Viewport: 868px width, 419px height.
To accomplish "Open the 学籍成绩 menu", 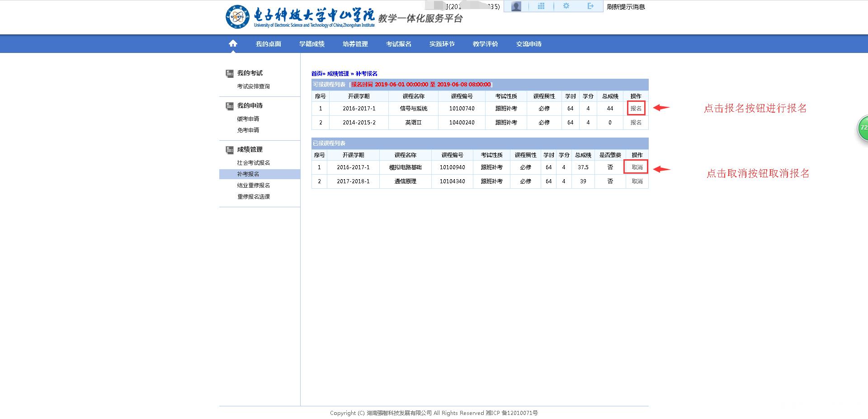I will [311, 44].
